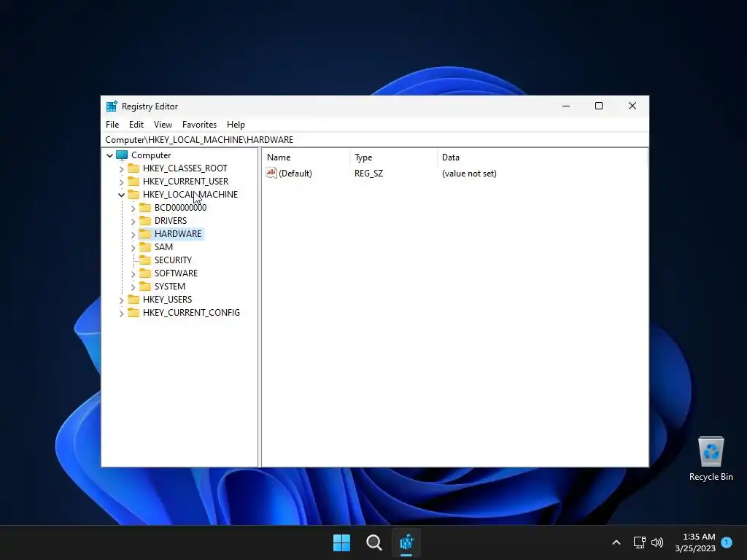
Task: Click the SOFTWARE folder icon
Action: pos(145,273)
